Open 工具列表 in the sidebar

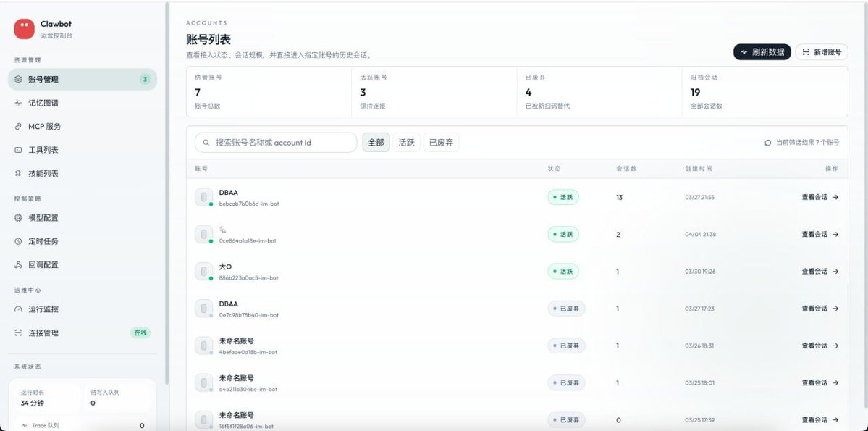point(83,149)
